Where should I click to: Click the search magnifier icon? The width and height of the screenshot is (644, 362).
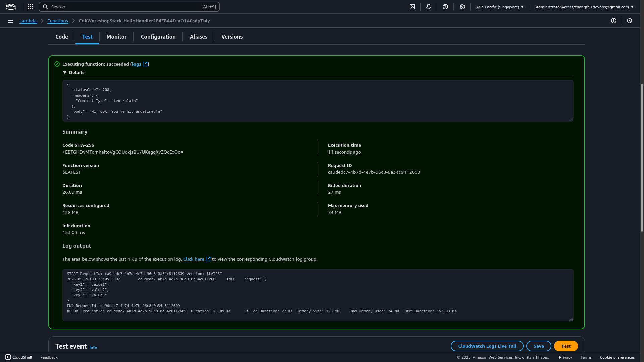45,7
